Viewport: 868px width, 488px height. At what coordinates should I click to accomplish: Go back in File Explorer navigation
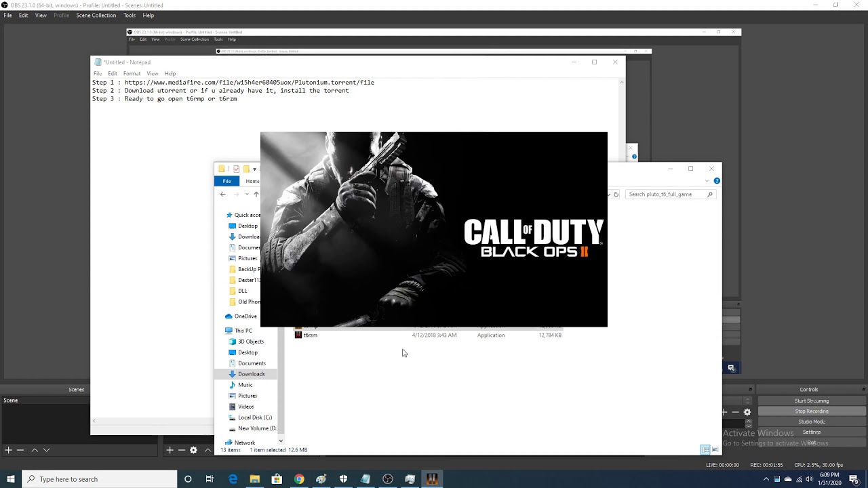tap(222, 194)
